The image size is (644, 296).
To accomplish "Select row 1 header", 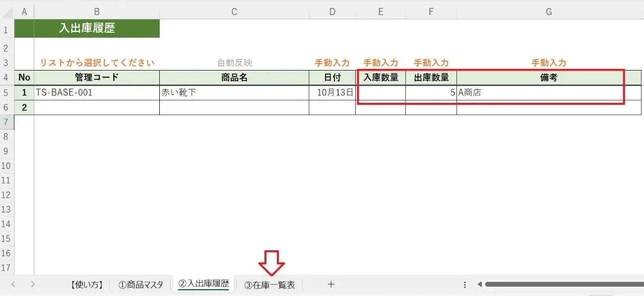I will pyautogui.click(x=7, y=30).
